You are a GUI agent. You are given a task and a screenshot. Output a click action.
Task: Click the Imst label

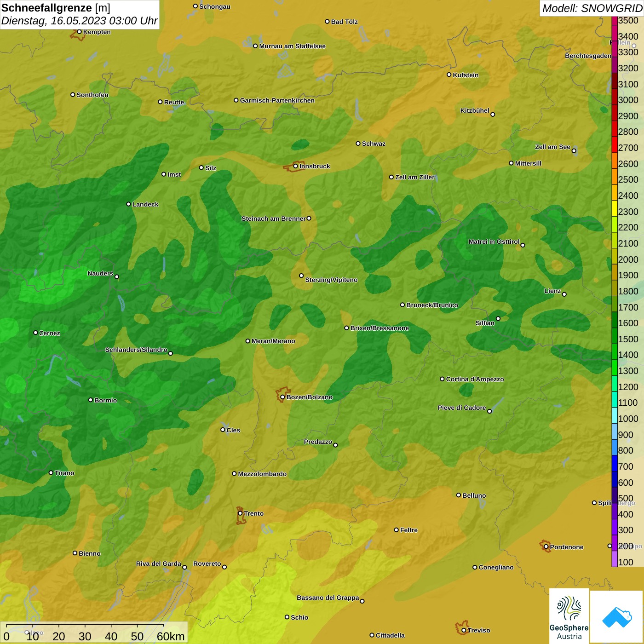click(174, 174)
